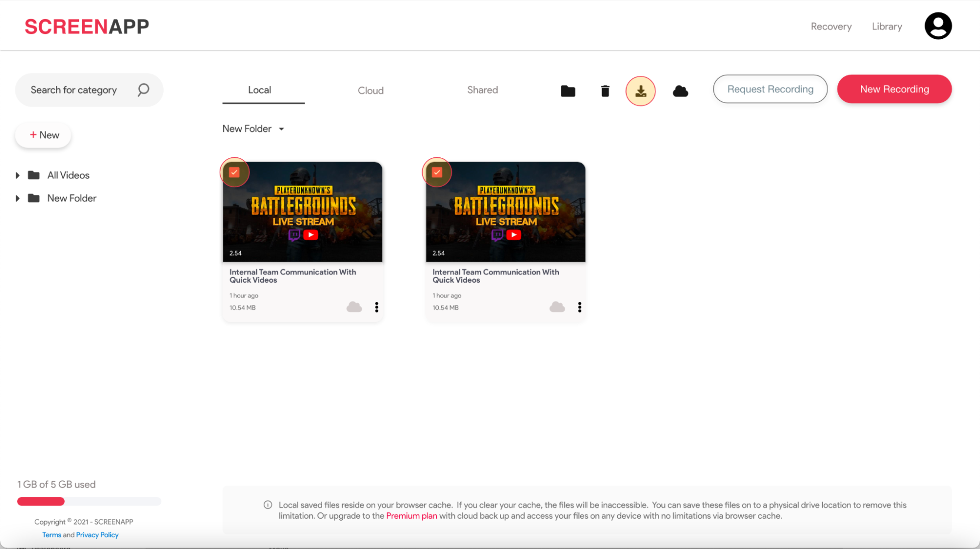The image size is (980, 549).
Task: Open three-dot menu on first video card
Action: coord(377,307)
